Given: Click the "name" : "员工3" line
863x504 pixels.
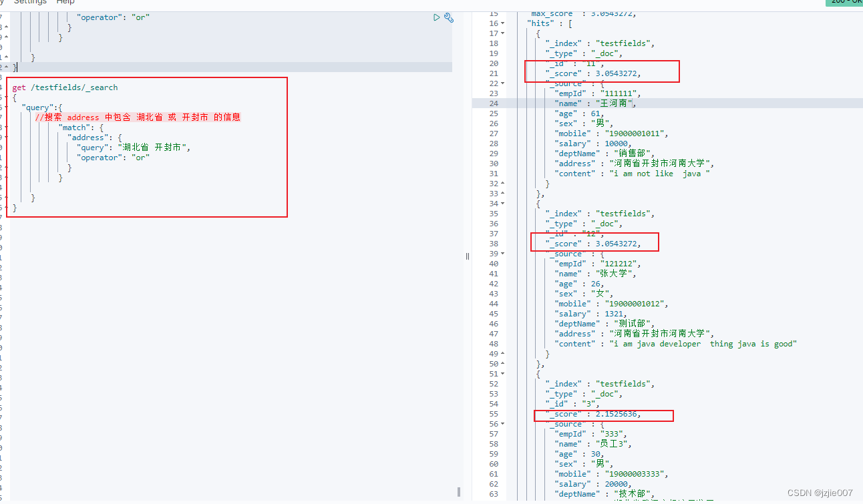Looking at the screenshot, I should pos(594,444).
